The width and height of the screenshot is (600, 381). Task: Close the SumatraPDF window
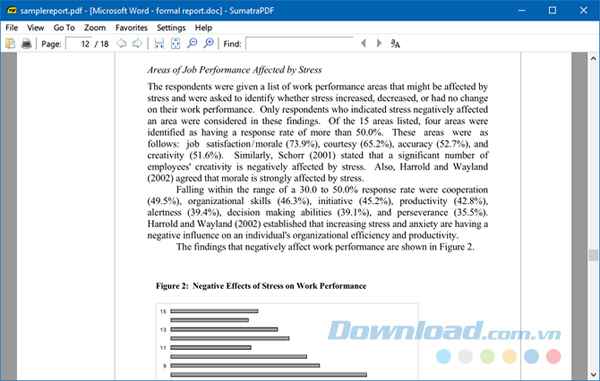tap(583, 10)
